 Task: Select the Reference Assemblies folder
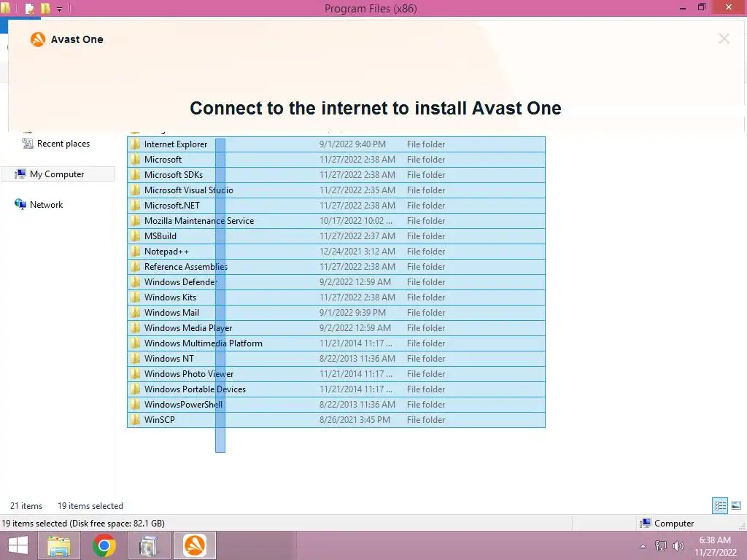pos(186,266)
